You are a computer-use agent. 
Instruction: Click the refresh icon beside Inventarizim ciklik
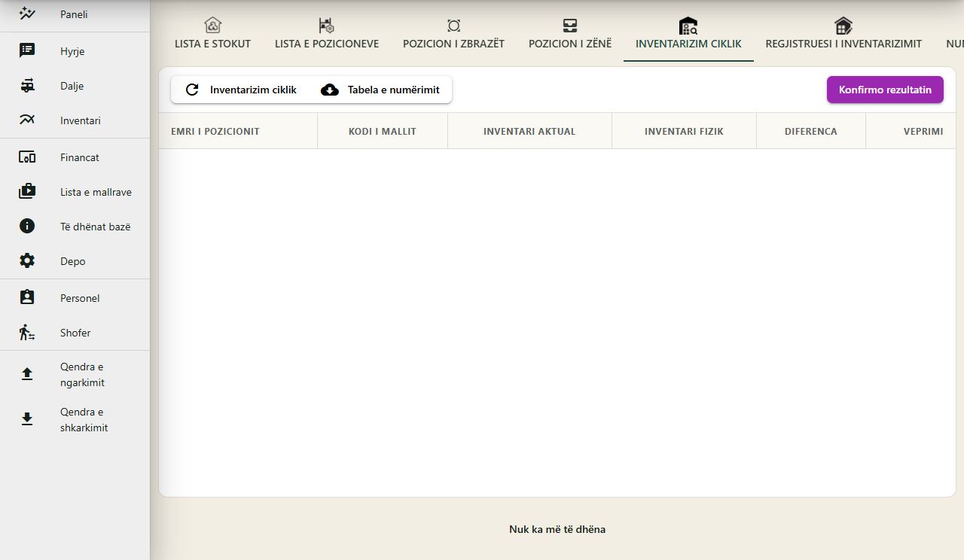click(x=192, y=90)
